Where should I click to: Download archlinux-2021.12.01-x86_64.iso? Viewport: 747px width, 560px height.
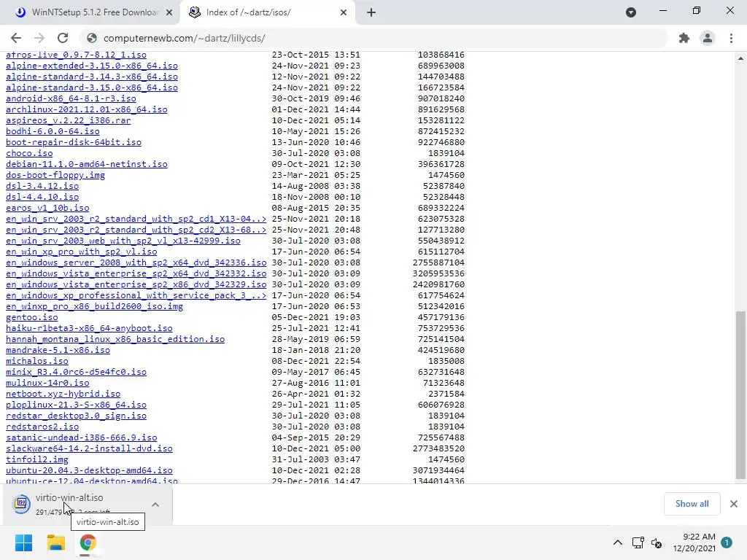(87, 109)
